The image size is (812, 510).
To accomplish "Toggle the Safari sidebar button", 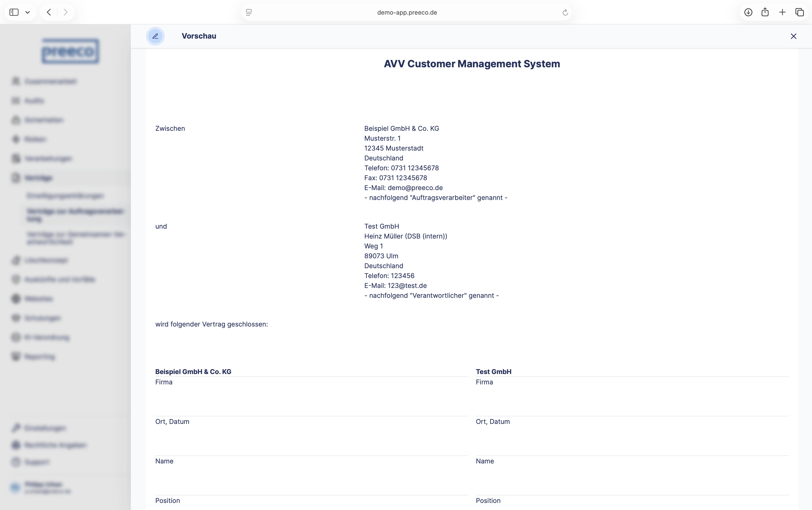I will click(x=14, y=12).
